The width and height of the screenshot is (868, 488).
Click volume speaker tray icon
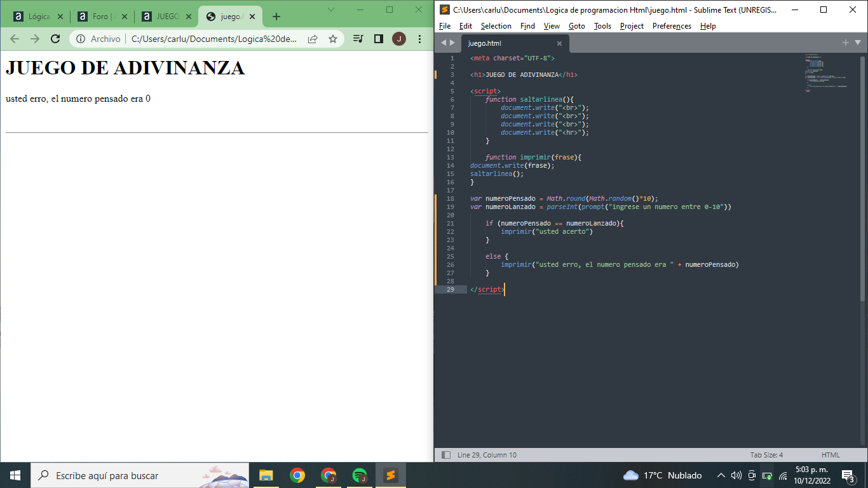736,475
